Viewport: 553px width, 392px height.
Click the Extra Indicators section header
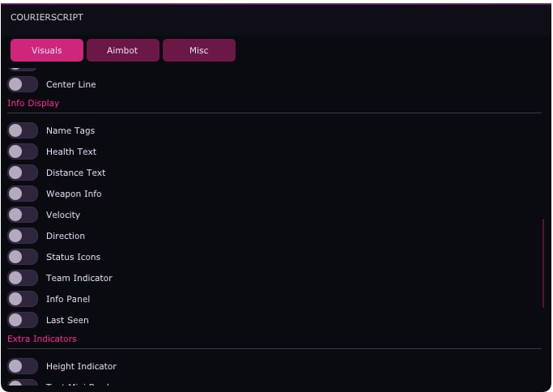pos(42,339)
